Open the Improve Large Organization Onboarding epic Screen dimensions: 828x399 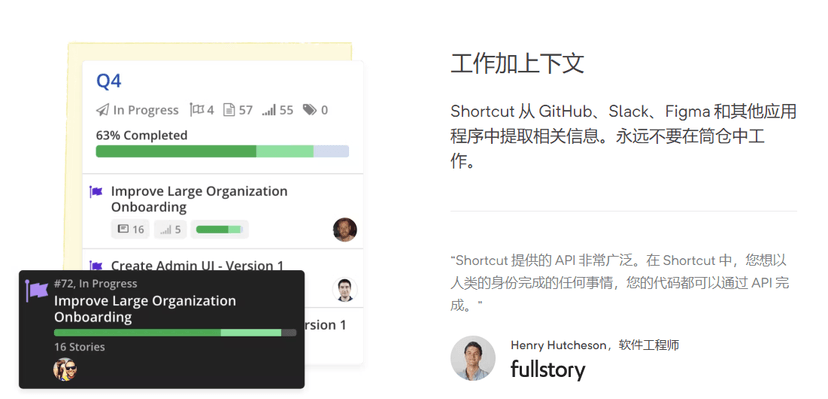click(199, 199)
